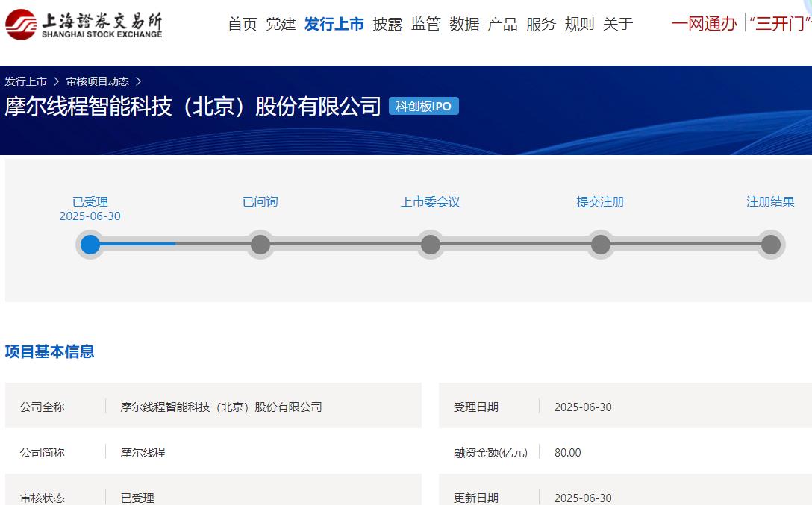Screen dimensions: 812x505
Task: Click the 已受理 review status value
Action: (x=137, y=498)
